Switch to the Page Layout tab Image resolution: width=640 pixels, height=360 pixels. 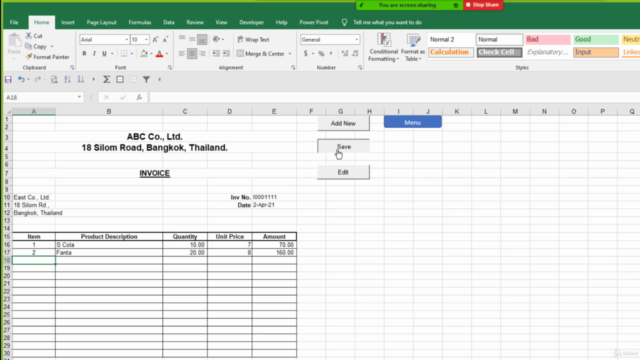[x=101, y=22]
